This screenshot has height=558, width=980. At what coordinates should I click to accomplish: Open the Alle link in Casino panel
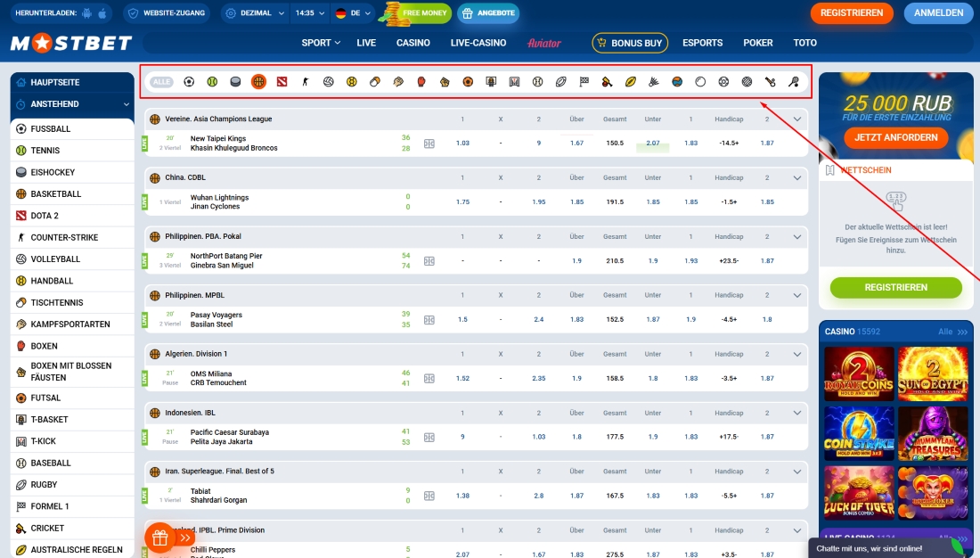(x=952, y=332)
